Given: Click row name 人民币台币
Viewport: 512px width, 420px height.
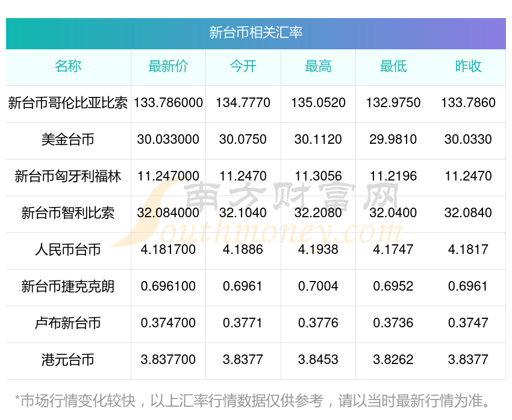Looking at the screenshot, I should point(68,250).
